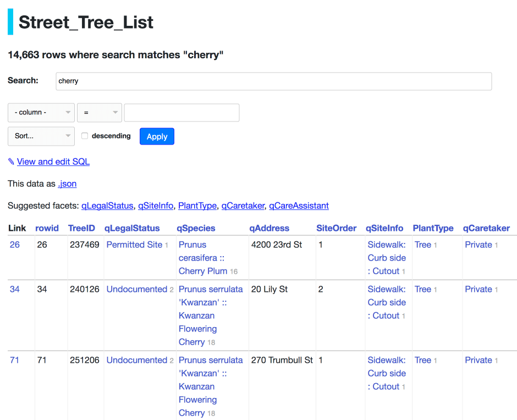Add the qCareAssistant suggested facet

tap(299, 206)
